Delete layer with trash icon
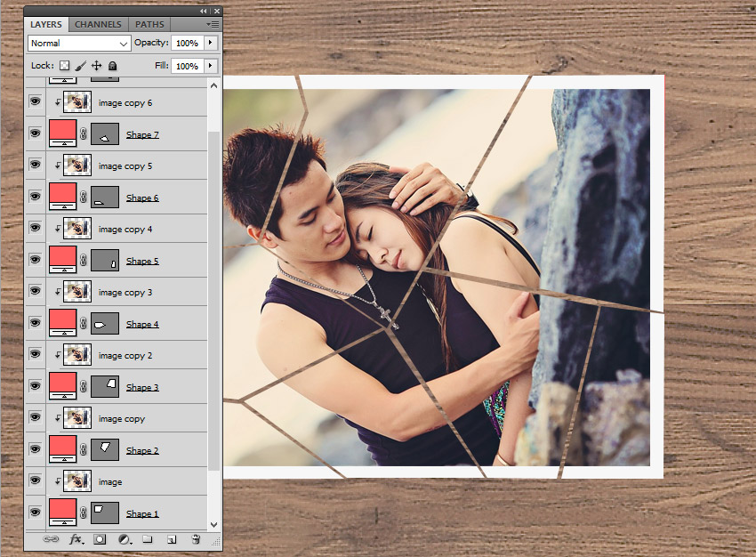Viewport: 756px width, 557px height. [x=196, y=539]
